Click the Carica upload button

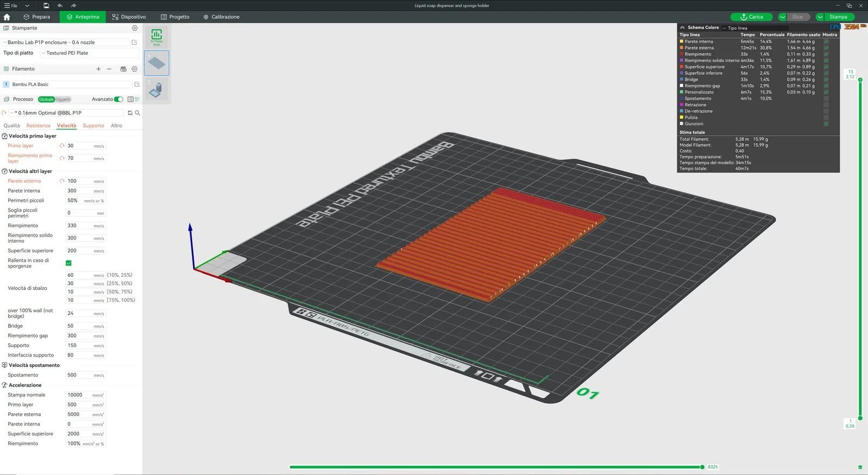tap(751, 17)
